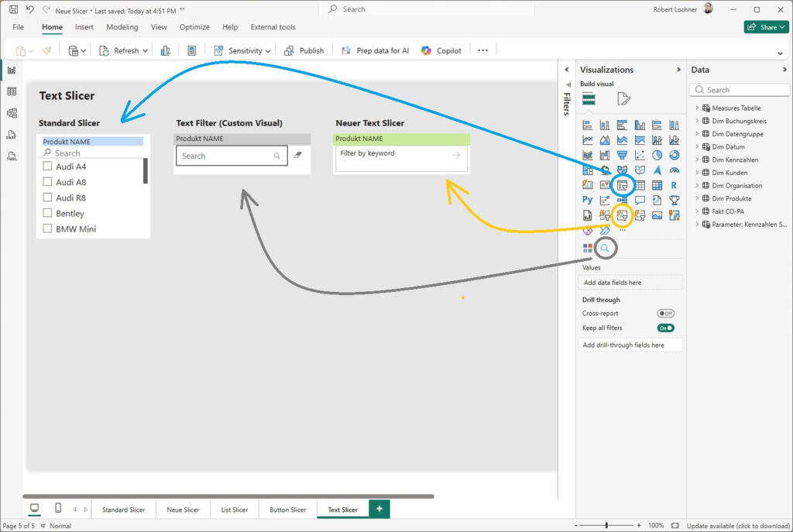Click the eraser icon in Text Filter

[x=298, y=156]
